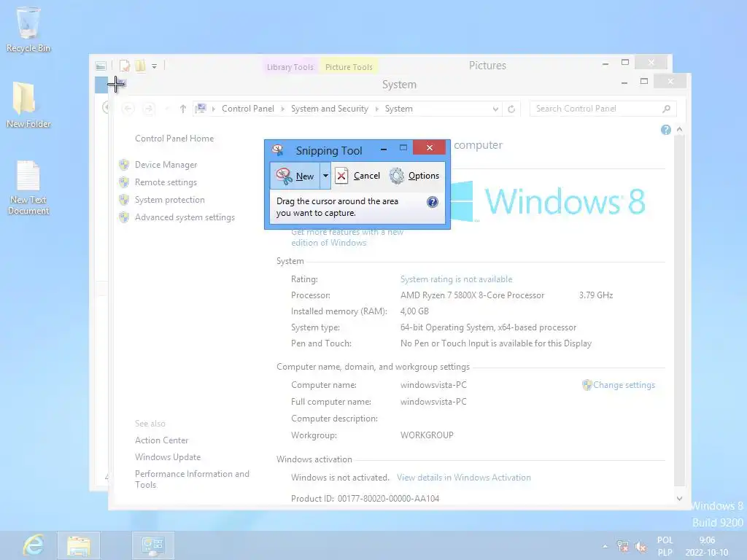The width and height of the screenshot is (747, 560).
Task: Show hidden tray icons arrow
Action: [x=605, y=546]
